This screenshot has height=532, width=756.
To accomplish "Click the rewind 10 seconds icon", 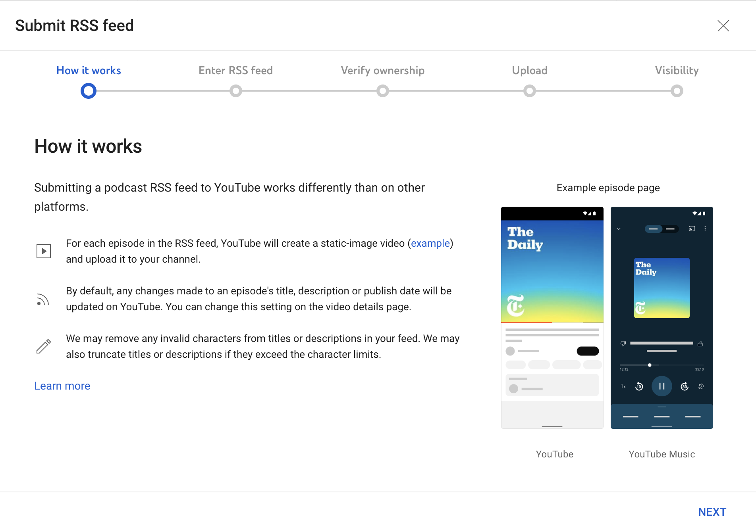I will point(639,386).
